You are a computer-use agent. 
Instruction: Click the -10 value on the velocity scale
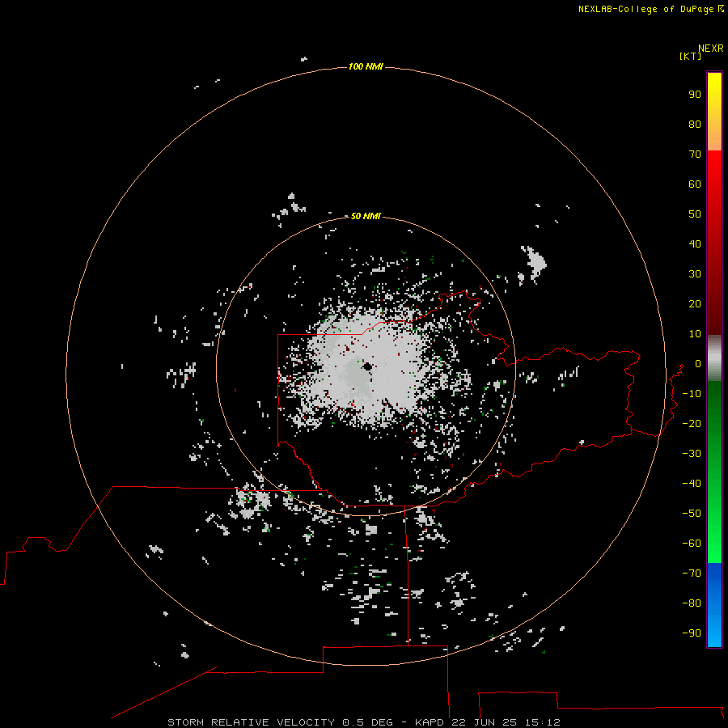pyautogui.click(x=692, y=394)
